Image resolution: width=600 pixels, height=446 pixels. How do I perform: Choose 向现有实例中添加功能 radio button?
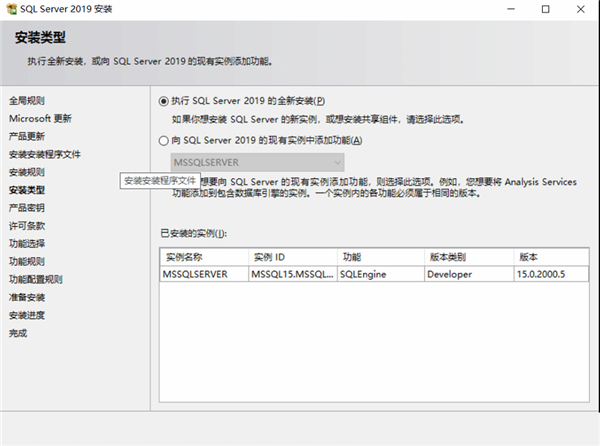(165, 140)
